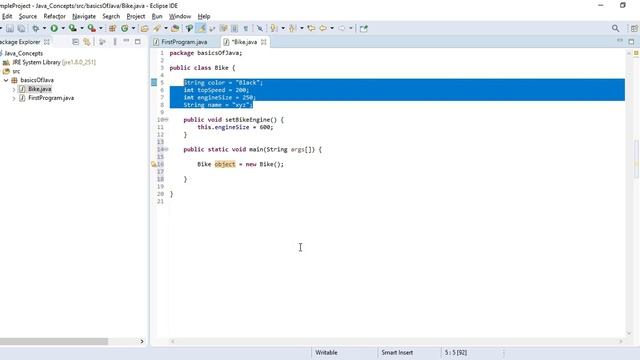Open the Window menu
This screenshot has width=640, height=360.
(x=180, y=16)
